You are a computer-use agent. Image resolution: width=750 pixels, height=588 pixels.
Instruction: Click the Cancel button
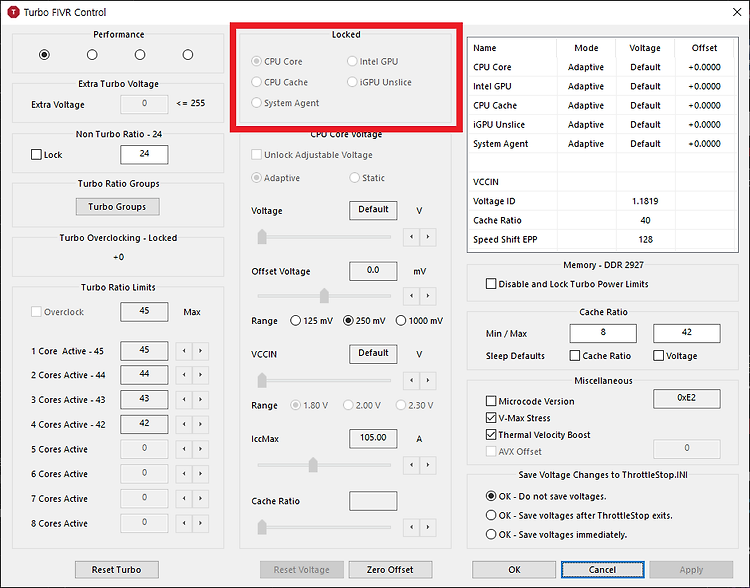point(602,569)
